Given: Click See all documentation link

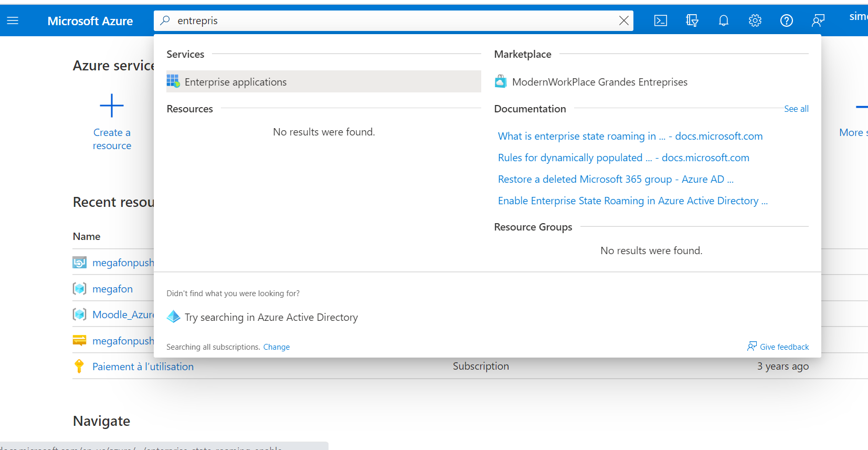Looking at the screenshot, I should pyautogui.click(x=796, y=109).
